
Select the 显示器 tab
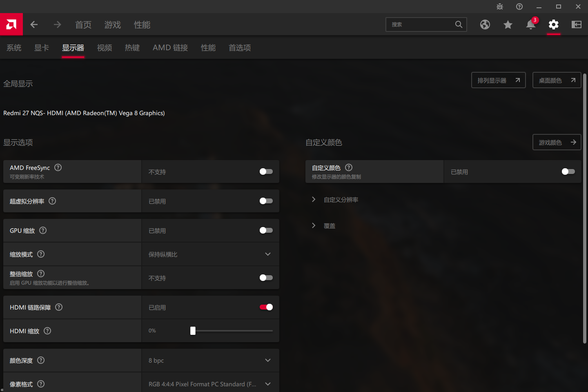click(x=73, y=48)
